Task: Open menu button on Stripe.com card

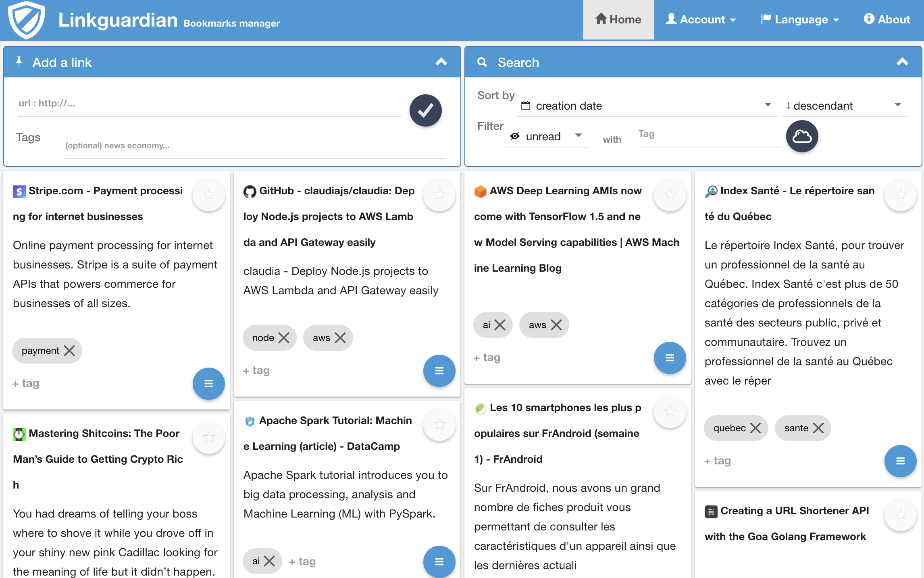Action: click(x=208, y=383)
